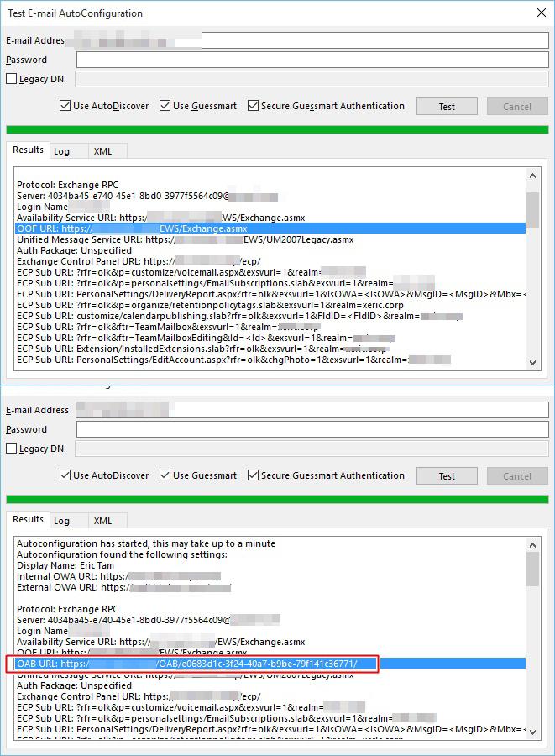The width and height of the screenshot is (555, 756).
Task: Focus the Password field in lower dialog
Action: [x=312, y=429]
